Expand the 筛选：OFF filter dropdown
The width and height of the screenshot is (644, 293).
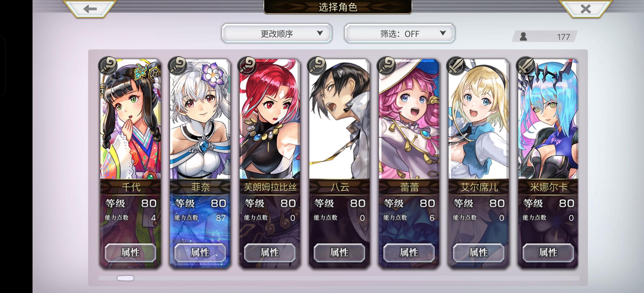[x=400, y=33]
